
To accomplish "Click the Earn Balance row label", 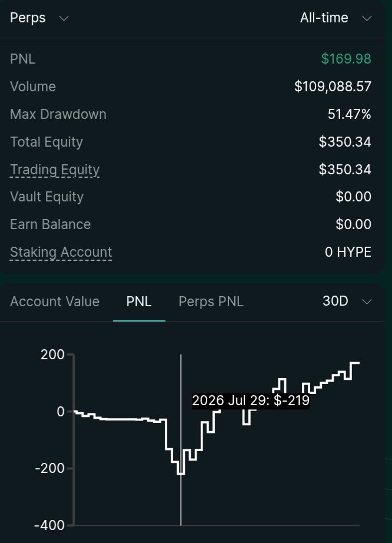I will point(50,224).
